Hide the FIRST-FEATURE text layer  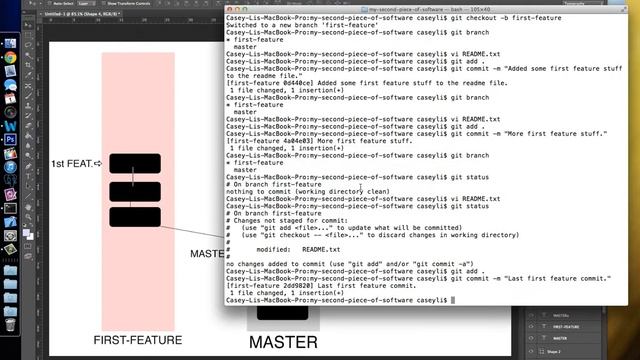click(x=531, y=327)
